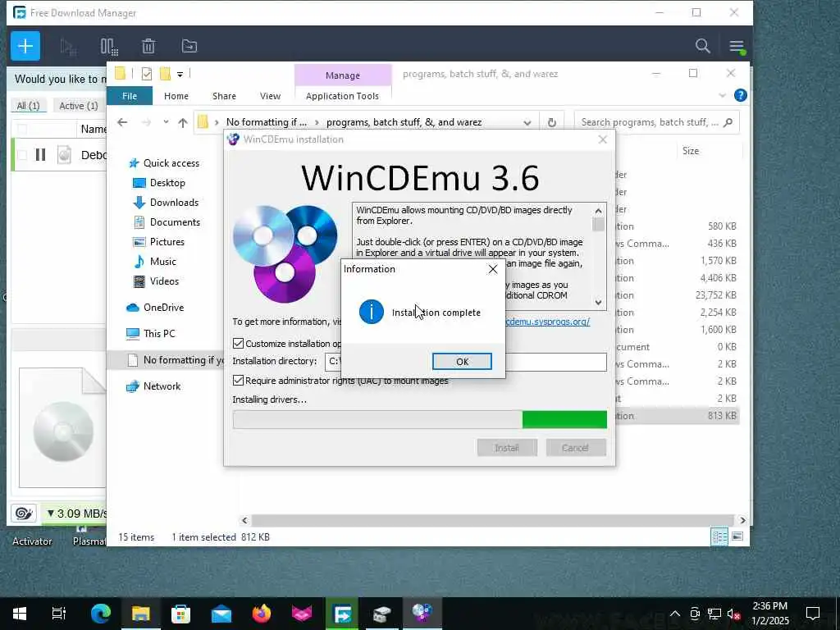Select This PC in navigation pane

point(159,334)
